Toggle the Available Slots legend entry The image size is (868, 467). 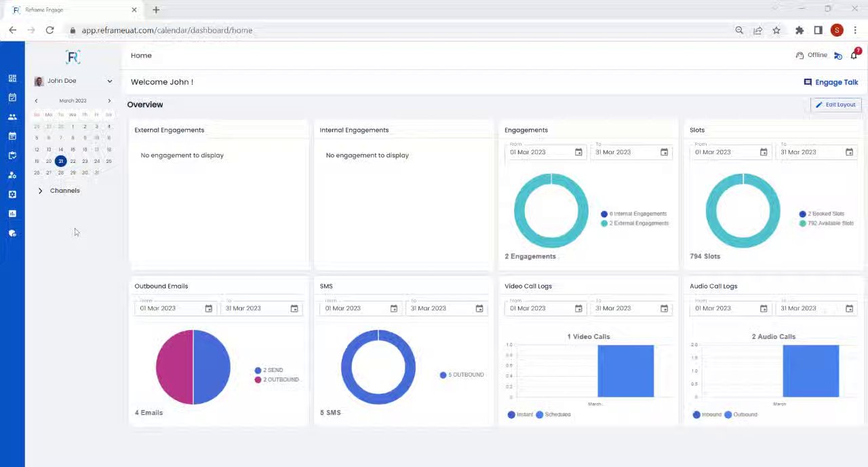click(x=826, y=223)
